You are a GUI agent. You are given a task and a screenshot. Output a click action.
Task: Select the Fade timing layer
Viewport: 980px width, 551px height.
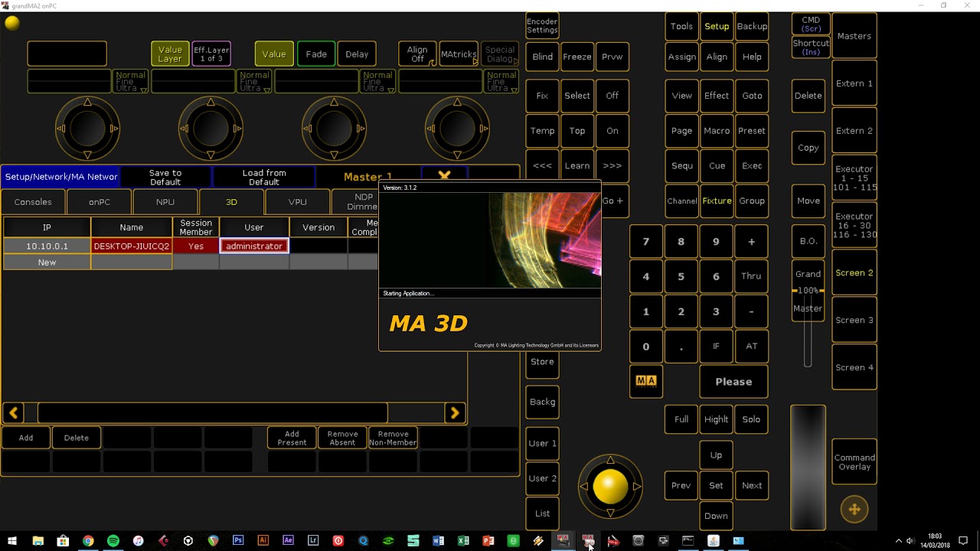coord(316,54)
